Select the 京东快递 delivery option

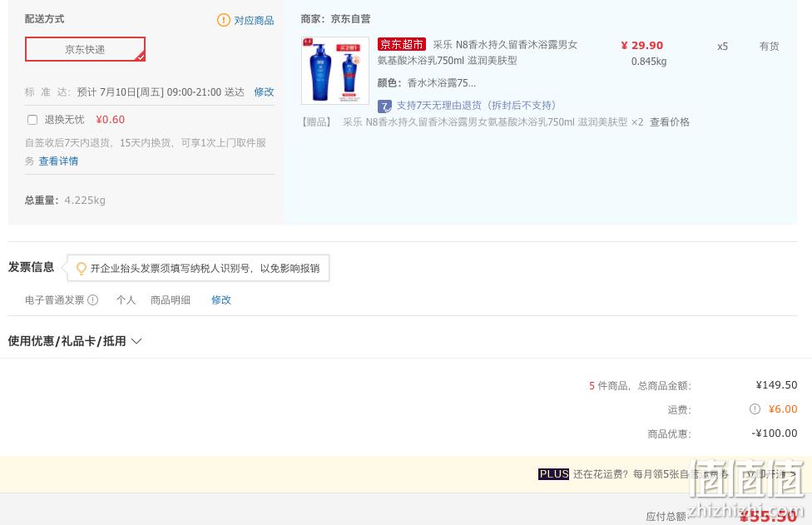(85, 49)
